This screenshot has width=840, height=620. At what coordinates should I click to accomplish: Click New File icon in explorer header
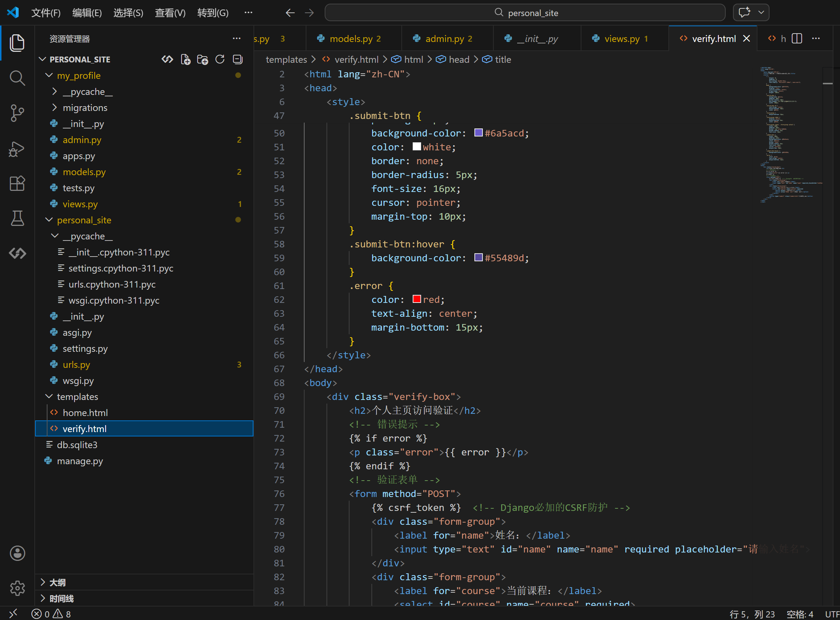pyautogui.click(x=186, y=59)
